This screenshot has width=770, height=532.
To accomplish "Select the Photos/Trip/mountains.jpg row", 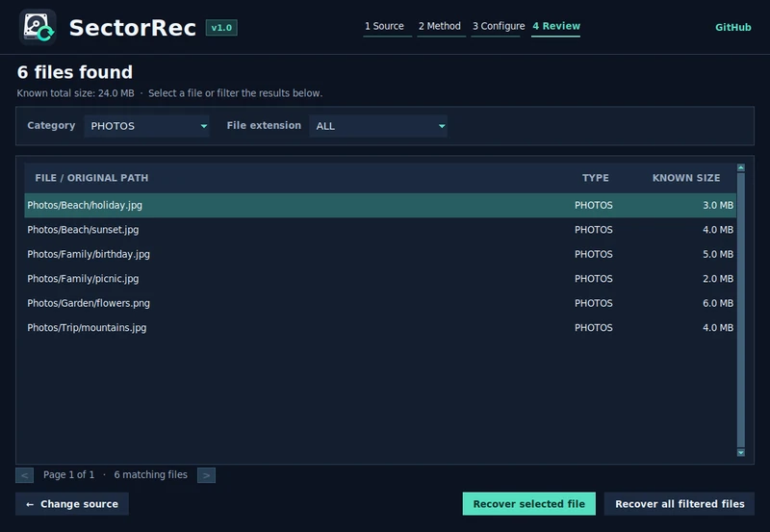I will (x=380, y=328).
